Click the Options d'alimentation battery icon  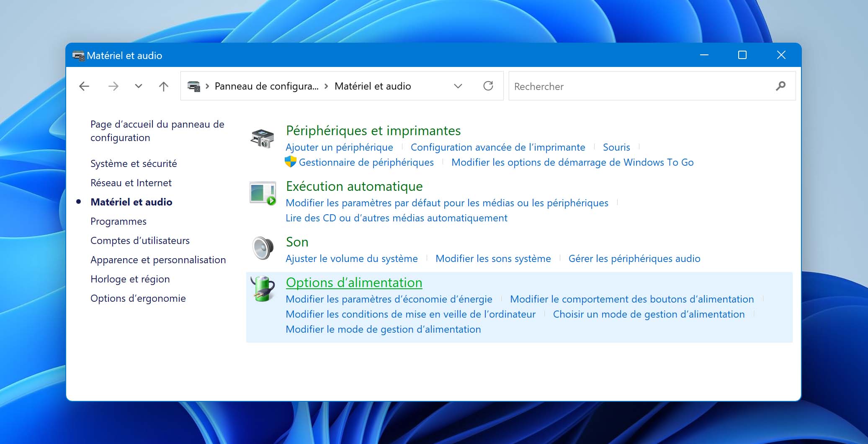coord(263,289)
